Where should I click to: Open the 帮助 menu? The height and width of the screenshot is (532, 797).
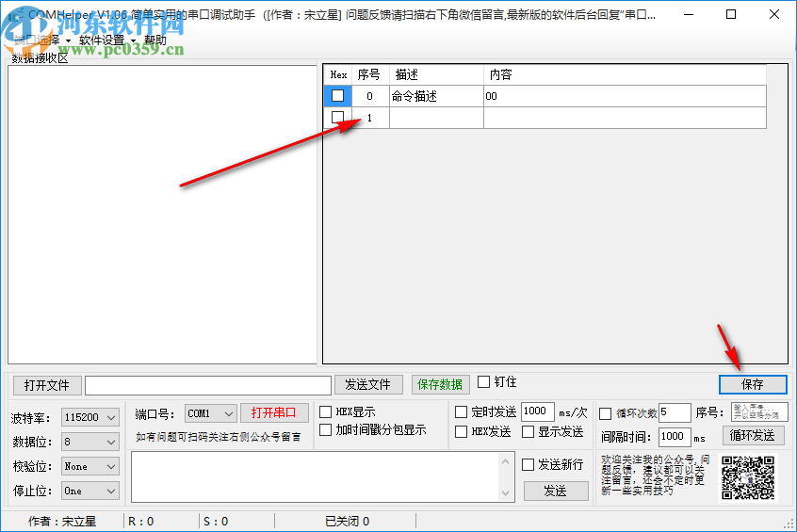coord(155,40)
